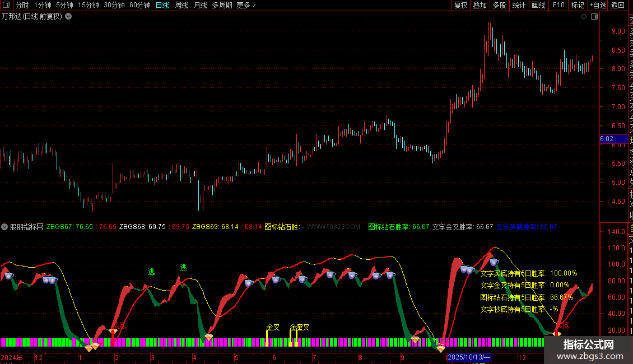Viewport: 633px width, 364px height.
Task: Click the 复权 button
Action: [x=460, y=5]
